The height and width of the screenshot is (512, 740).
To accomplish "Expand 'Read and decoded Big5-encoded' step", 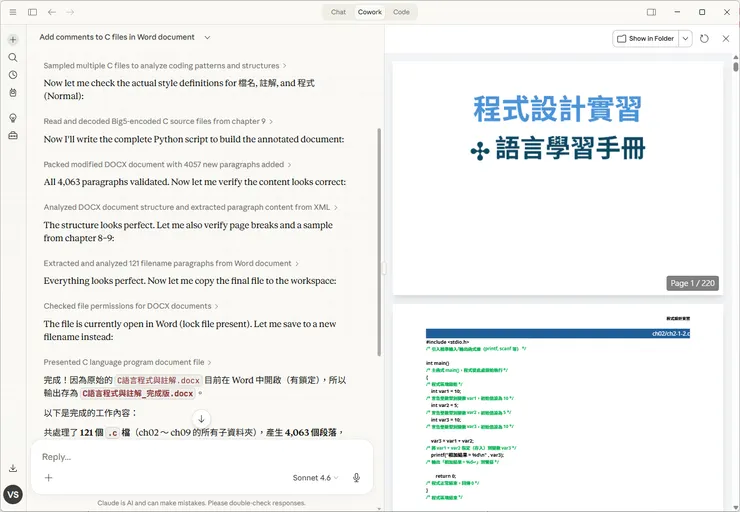I will (x=158, y=121).
